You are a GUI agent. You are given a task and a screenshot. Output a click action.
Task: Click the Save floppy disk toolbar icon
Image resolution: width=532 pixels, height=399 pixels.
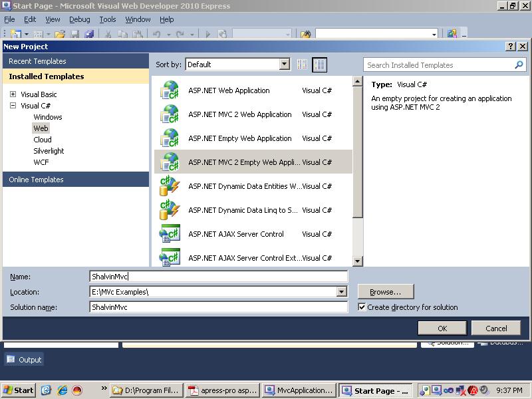[x=74, y=34]
